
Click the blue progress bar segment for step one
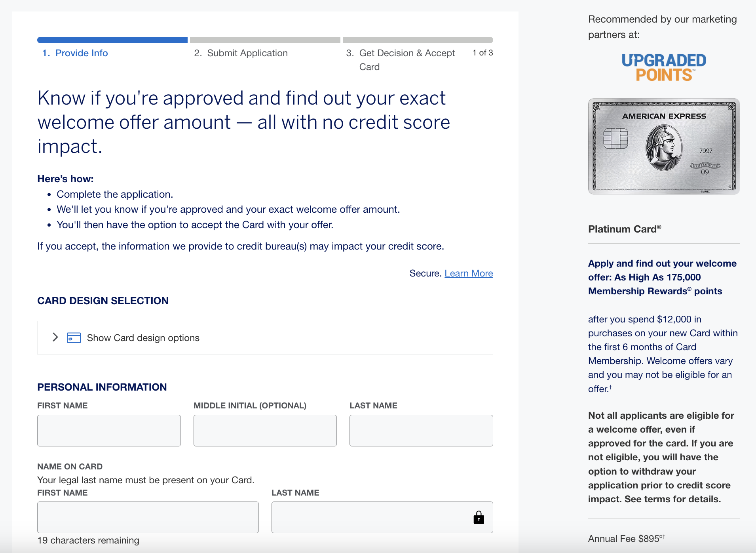112,40
